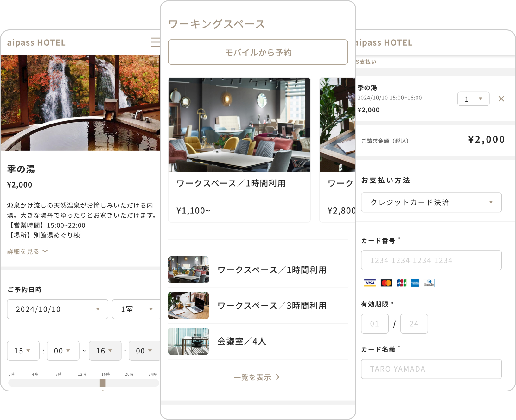Click the 一覧を表示 arrow link
Viewport: 516px width, 420px height.
point(257,377)
